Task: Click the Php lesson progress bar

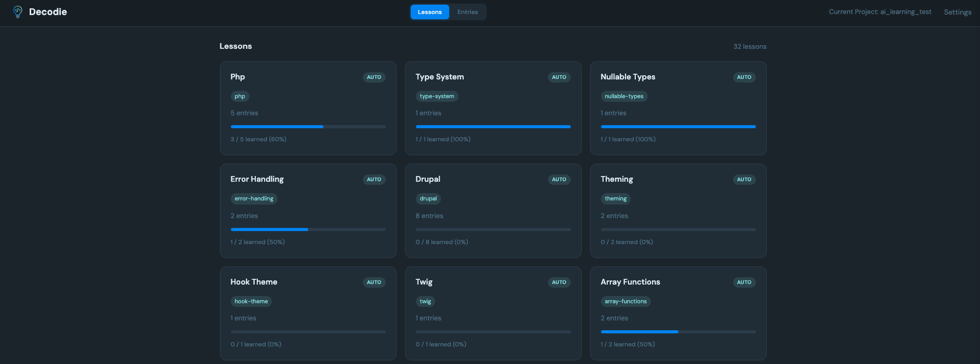Action: pos(308,127)
